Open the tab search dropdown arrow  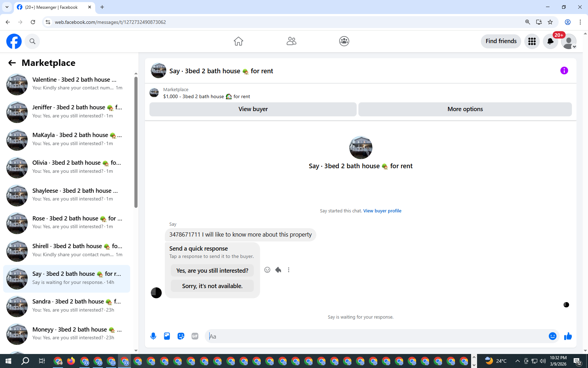tap(7, 7)
